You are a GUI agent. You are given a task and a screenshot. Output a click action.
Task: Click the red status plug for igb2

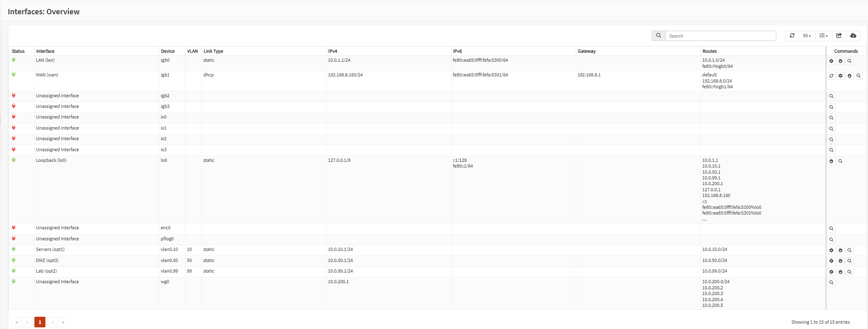pyautogui.click(x=14, y=96)
